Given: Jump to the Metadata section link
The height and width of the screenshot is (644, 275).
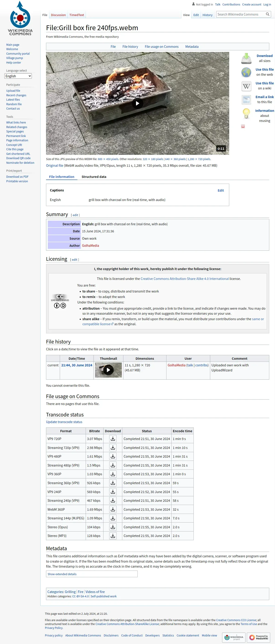Looking at the screenshot, I should click(192, 46).
